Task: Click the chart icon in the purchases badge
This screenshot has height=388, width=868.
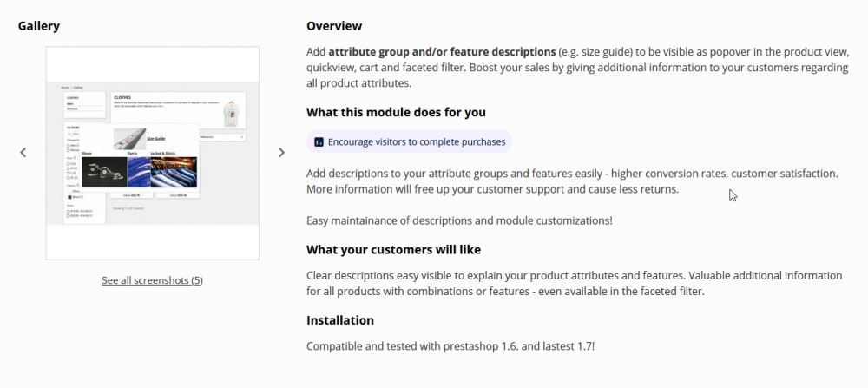Action: click(319, 141)
